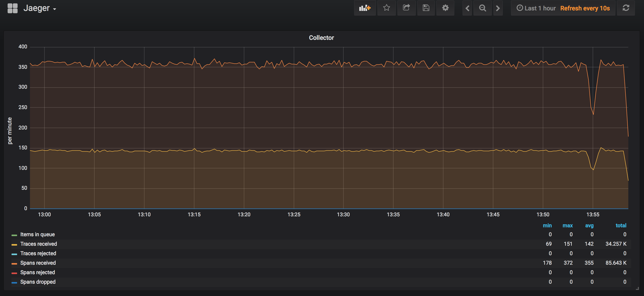Zoom out the time range
Image resolution: width=644 pixels, height=296 pixels.
482,8
